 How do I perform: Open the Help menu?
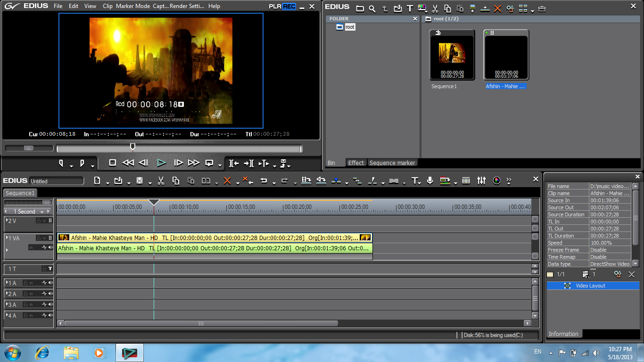tap(214, 6)
